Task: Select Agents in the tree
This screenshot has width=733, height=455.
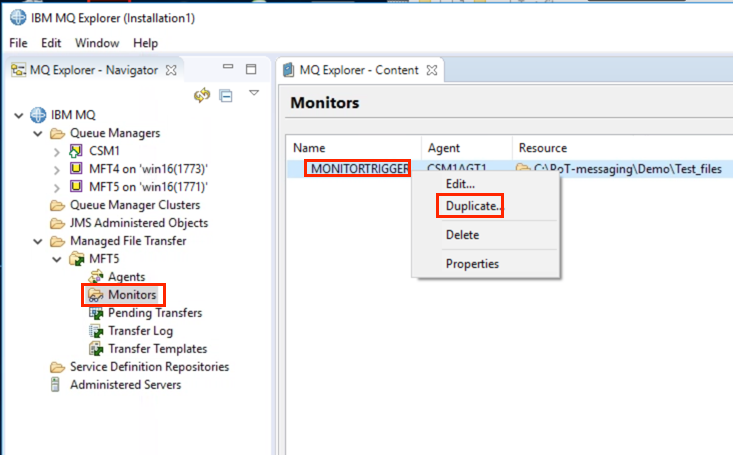Action: tap(127, 277)
